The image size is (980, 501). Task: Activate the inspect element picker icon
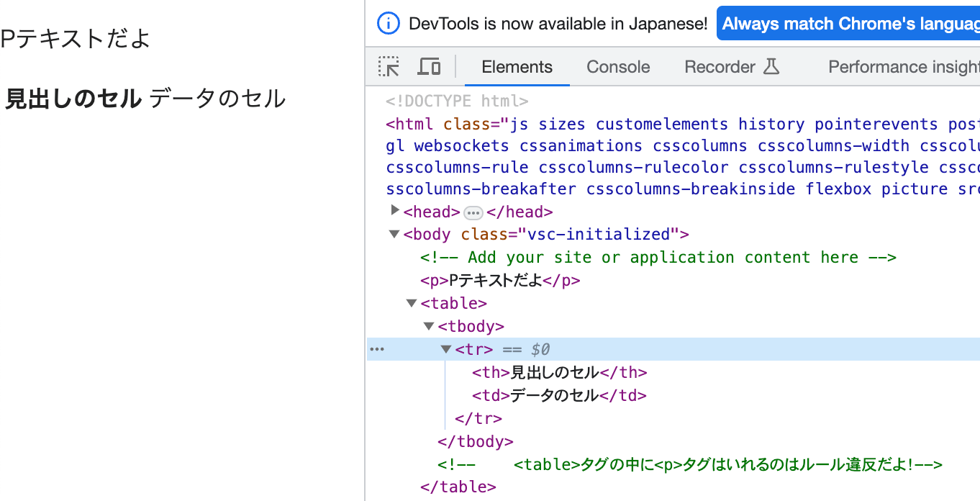coord(389,67)
